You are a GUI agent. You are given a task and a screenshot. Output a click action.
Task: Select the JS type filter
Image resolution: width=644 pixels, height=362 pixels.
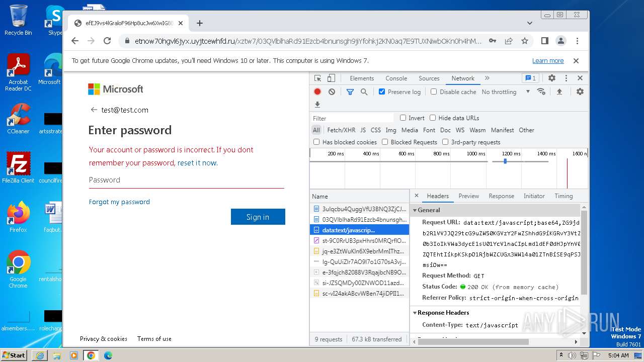pyautogui.click(x=363, y=130)
